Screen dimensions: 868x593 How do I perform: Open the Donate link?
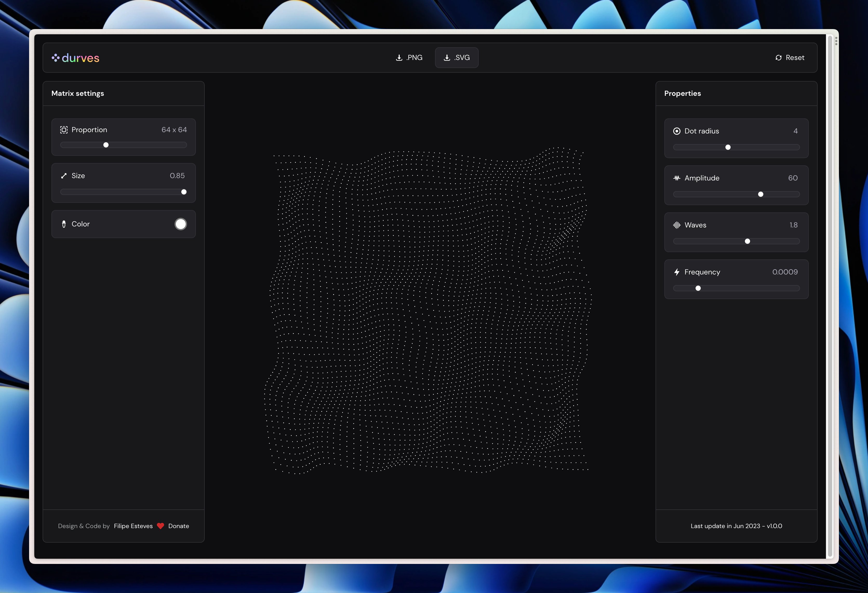(178, 526)
